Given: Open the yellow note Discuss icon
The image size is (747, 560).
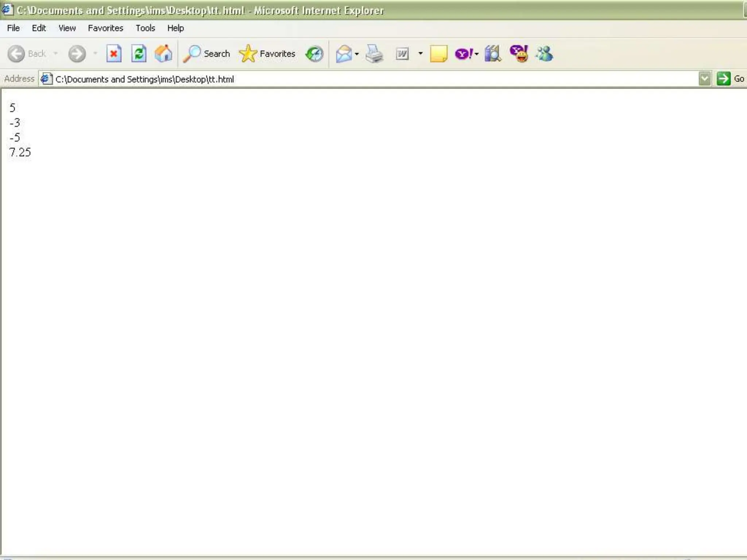Looking at the screenshot, I should click(x=438, y=54).
